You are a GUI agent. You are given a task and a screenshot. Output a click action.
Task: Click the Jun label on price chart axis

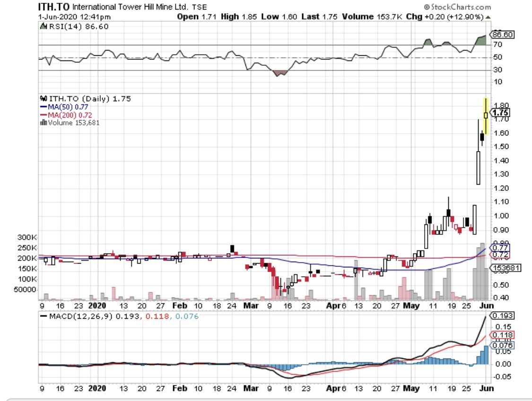[x=487, y=306]
